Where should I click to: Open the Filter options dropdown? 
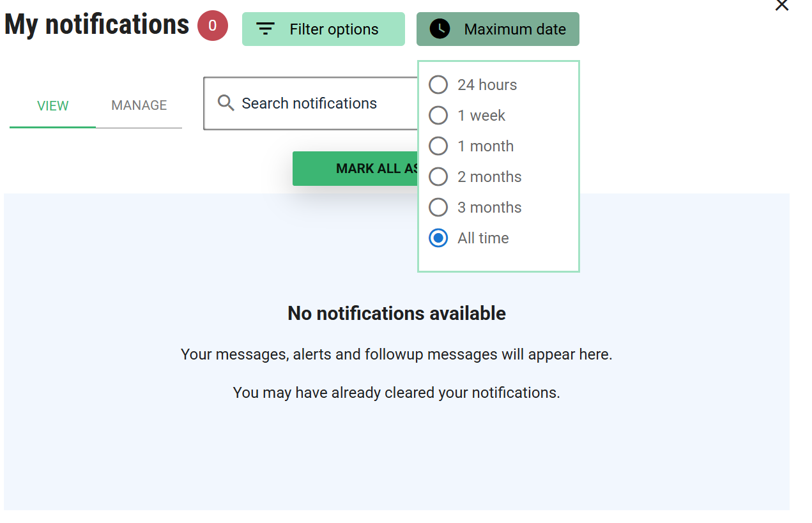tap(323, 29)
